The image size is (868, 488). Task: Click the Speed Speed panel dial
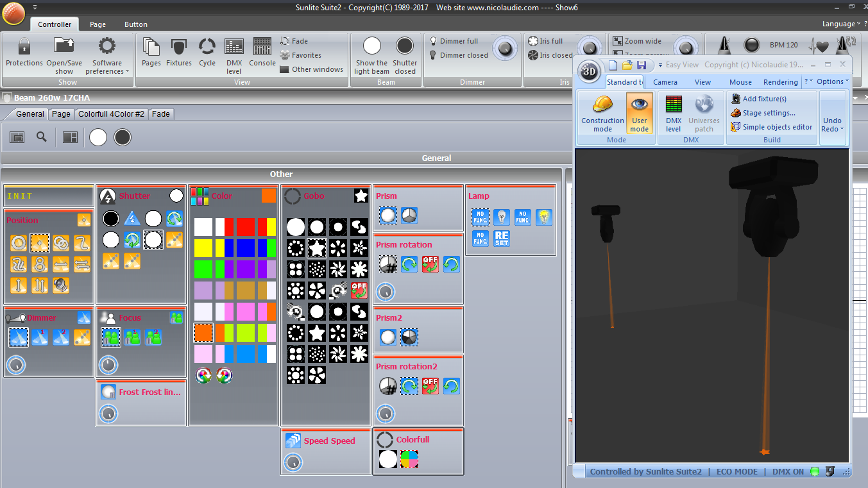293,462
